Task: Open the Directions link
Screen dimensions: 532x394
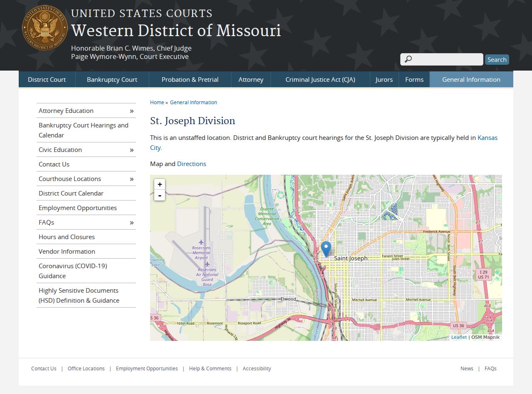Action: [x=192, y=164]
